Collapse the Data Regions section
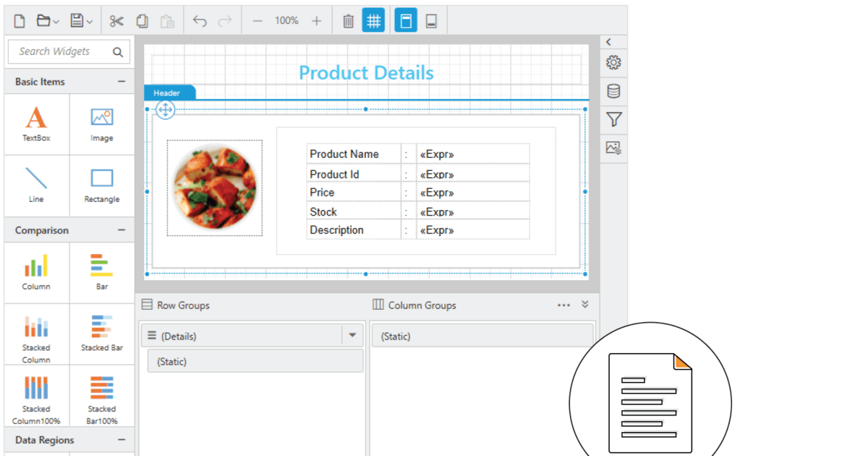Screen dimensions: 868x456 click(x=122, y=439)
